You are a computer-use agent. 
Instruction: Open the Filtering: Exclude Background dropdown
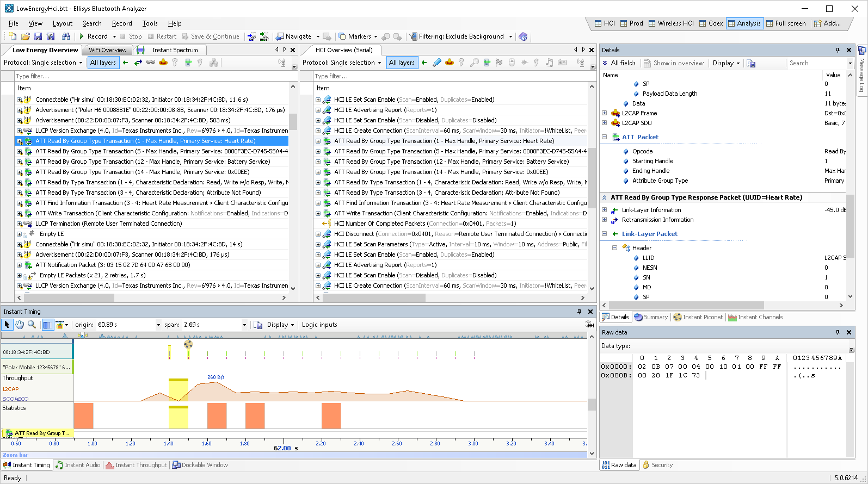(510, 36)
